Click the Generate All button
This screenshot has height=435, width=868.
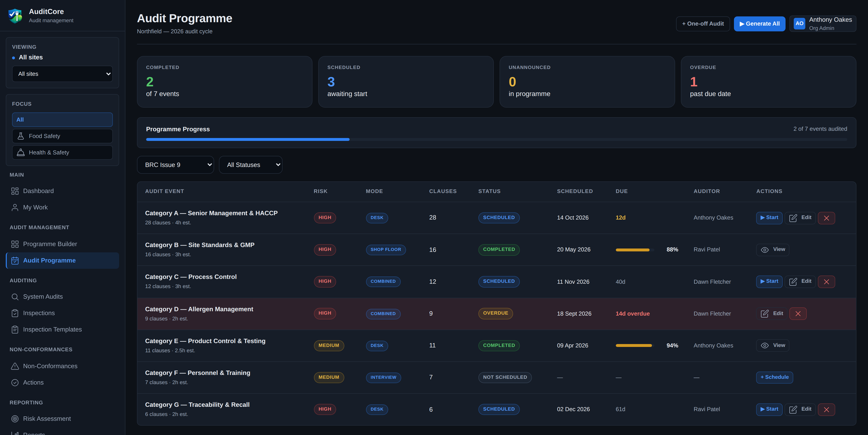tap(759, 24)
